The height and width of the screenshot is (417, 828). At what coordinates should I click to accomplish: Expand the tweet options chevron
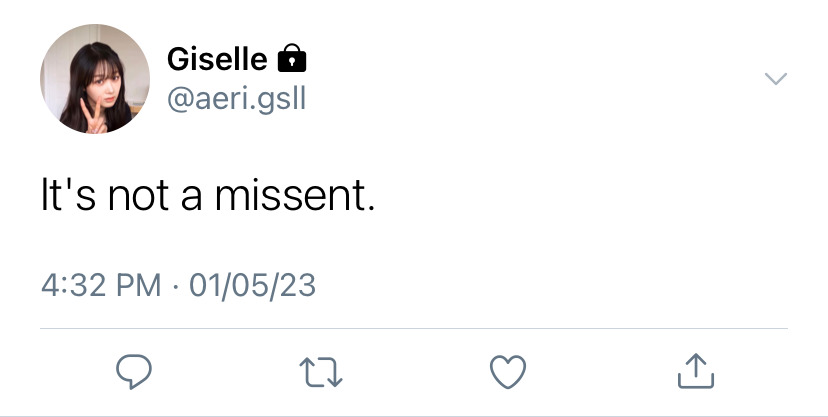pyautogui.click(x=776, y=79)
